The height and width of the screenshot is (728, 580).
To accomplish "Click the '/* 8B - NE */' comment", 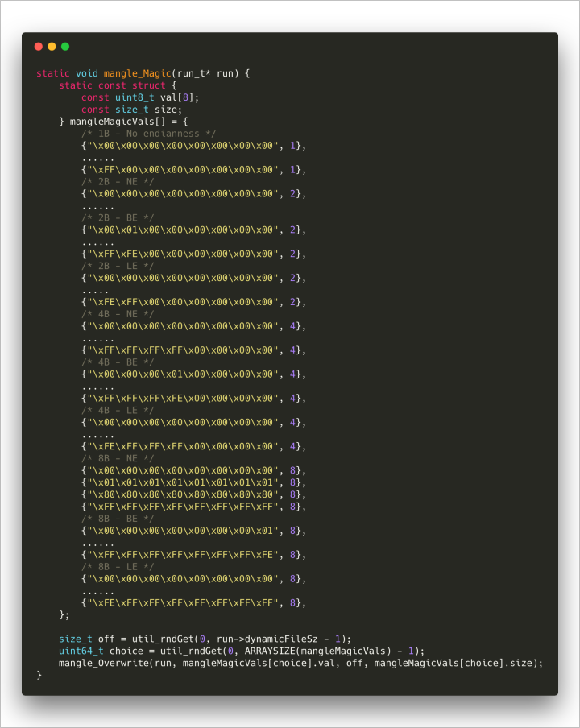I will [118, 459].
